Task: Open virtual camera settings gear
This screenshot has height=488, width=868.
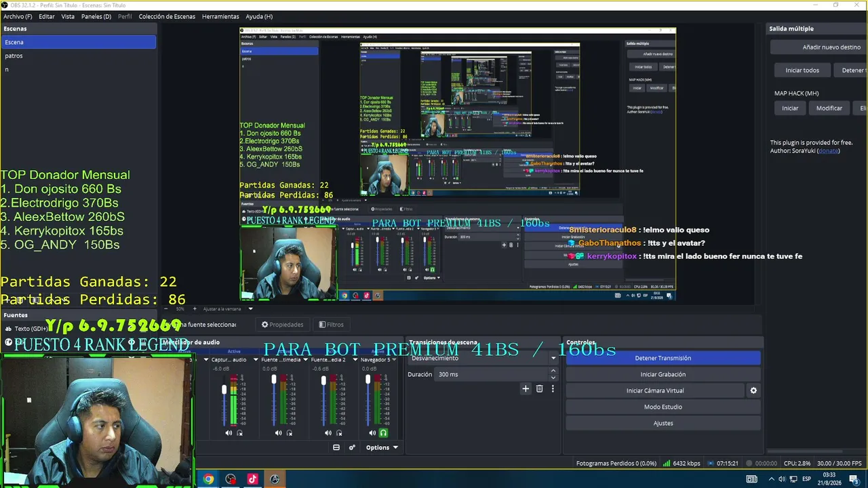Action: pyautogui.click(x=753, y=390)
